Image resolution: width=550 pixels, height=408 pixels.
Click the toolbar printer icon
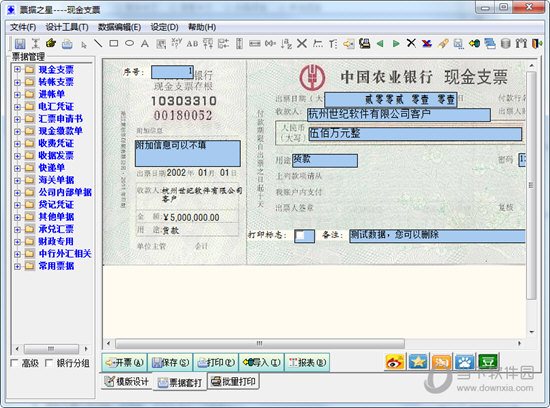pyautogui.click(x=67, y=44)
